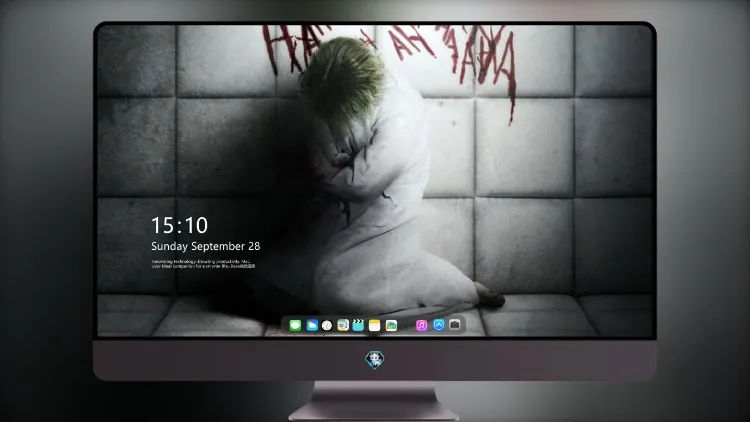The height and width of the screenshot is (422, 750).
Task: Open the Clock app in dock
Action: [x=327, y=326]
